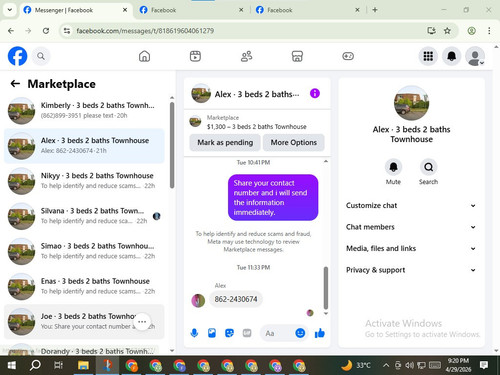Open Nikyy's townhouse conversation

(x=84, y=181)
